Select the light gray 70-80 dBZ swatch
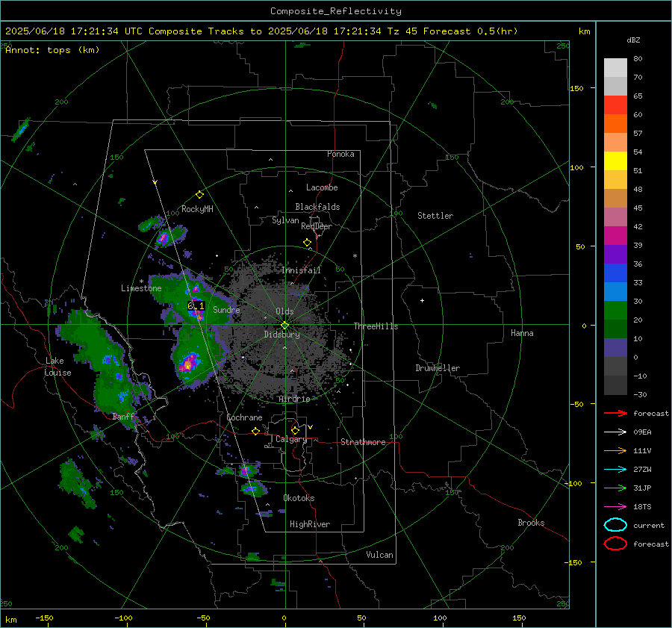The height and width of the screenshot is (628, 672). click(615, 67)
